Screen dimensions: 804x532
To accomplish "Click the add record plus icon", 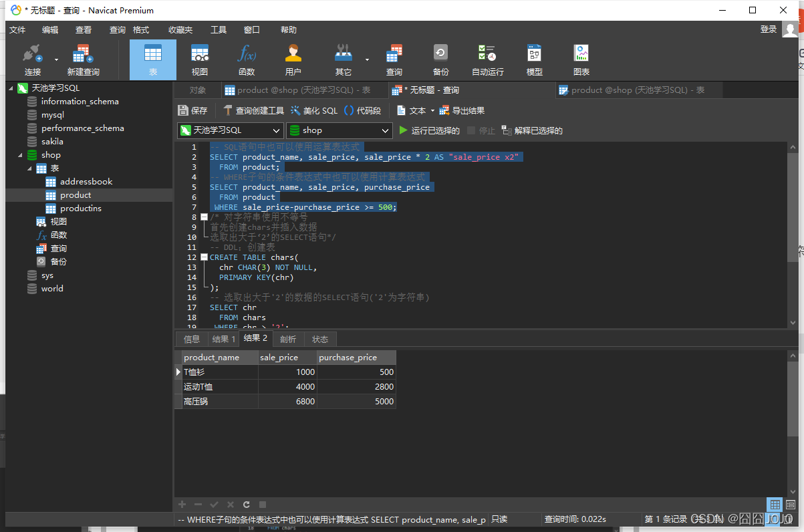I will tap(182, 505).
